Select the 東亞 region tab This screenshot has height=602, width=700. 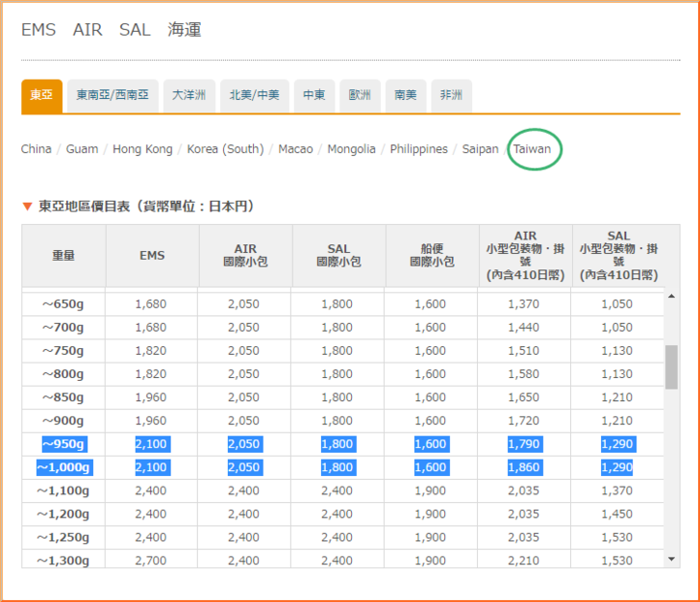click(41, 95)
